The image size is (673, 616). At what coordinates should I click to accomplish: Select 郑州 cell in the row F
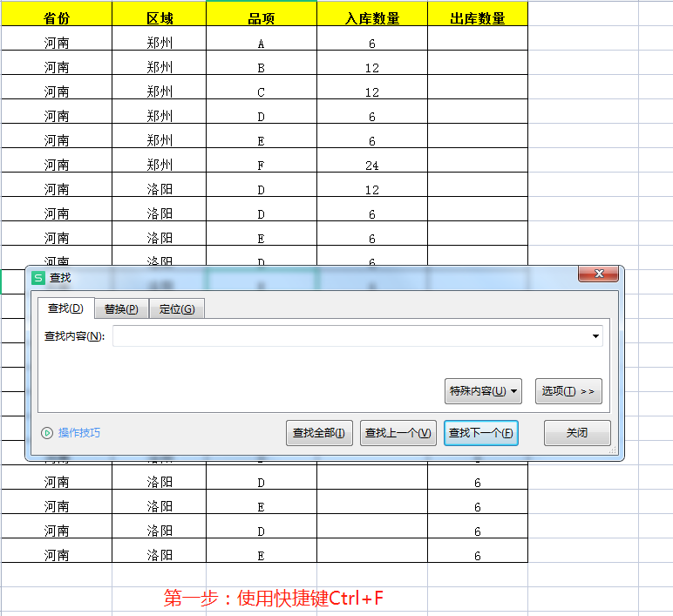[160, 161]
